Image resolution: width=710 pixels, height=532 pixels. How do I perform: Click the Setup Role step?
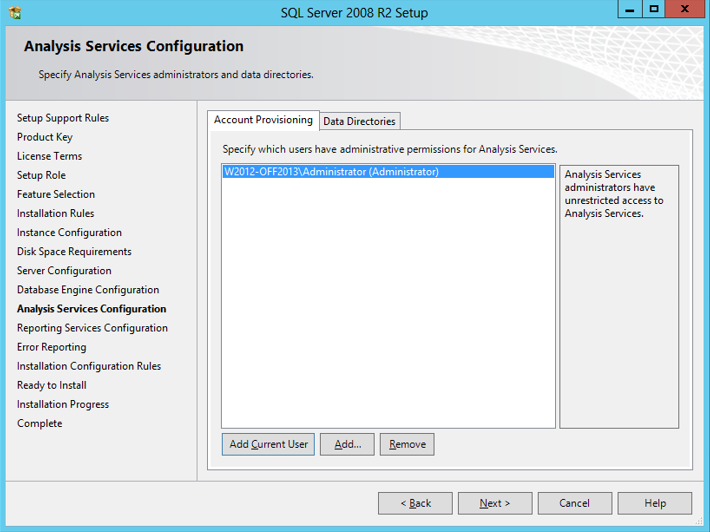41,175
